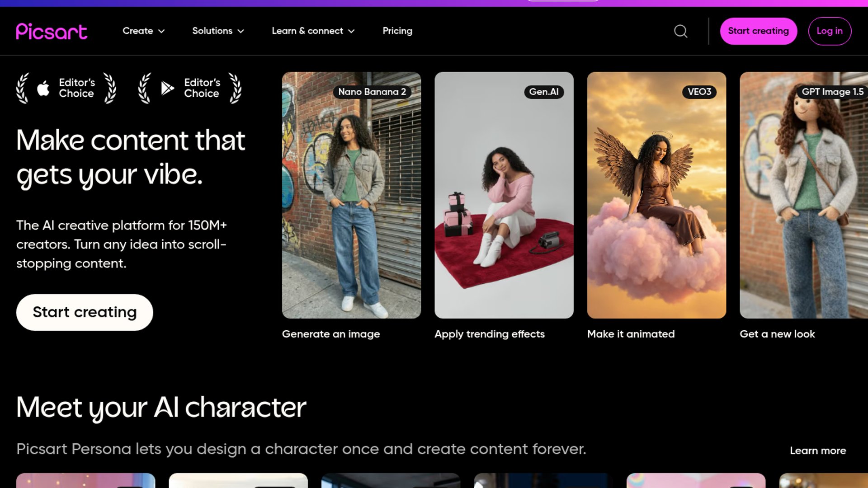The height and width of the screenshot is (488, 868).
Task: Click the Gen.AI tag label
Action: [x=543, y=92]
